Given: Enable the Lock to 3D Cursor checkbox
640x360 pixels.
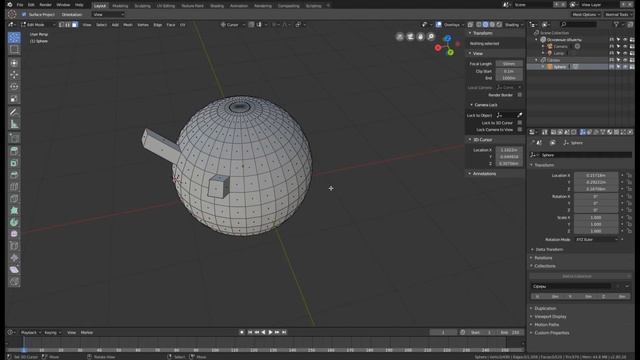Looking at the screenshot, I should [520, 122].
